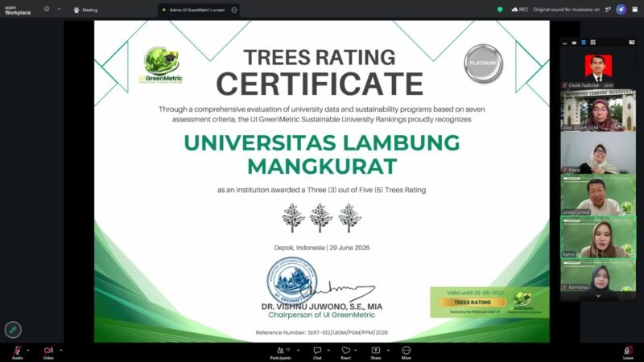Screen dimensions: 644x362
Task: Select Mejia participant video tile
Action: point(598,153)
